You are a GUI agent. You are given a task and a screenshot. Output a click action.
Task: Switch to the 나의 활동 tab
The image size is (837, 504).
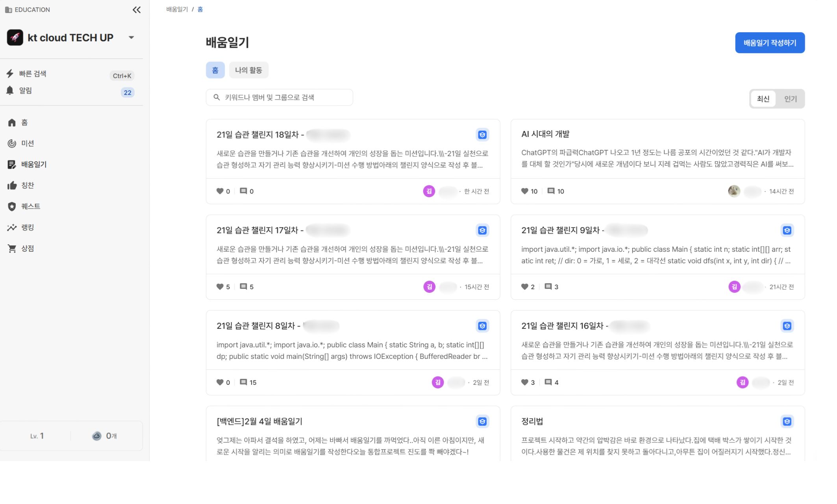tap(248, 70)
